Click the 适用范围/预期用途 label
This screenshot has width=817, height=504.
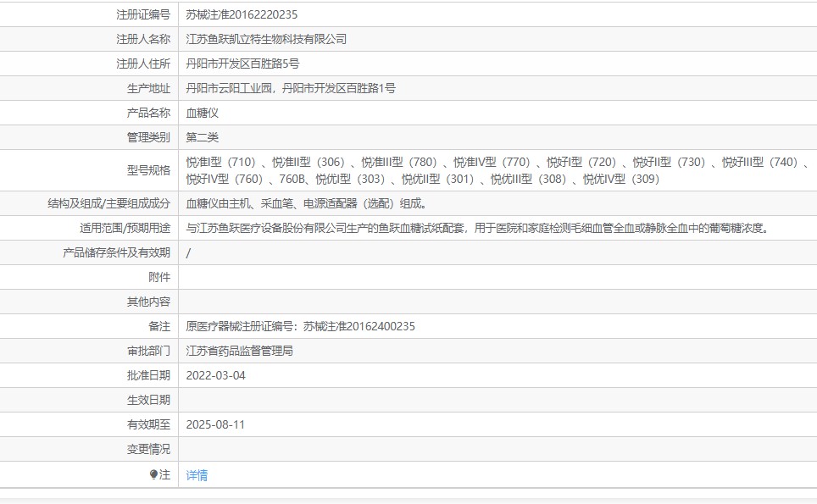(x=125, y=228)
